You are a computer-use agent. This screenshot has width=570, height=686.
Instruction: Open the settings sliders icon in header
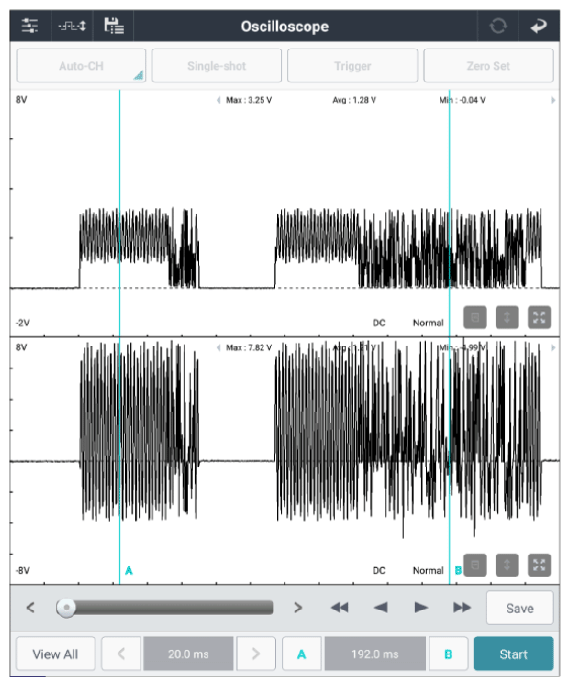pyautogui.click(x=30, y=26)
